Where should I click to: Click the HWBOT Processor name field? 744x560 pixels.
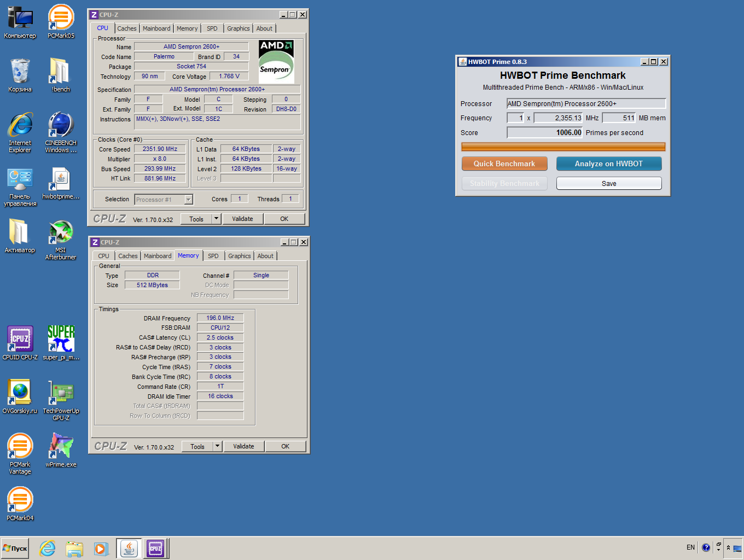click(586, 103)
